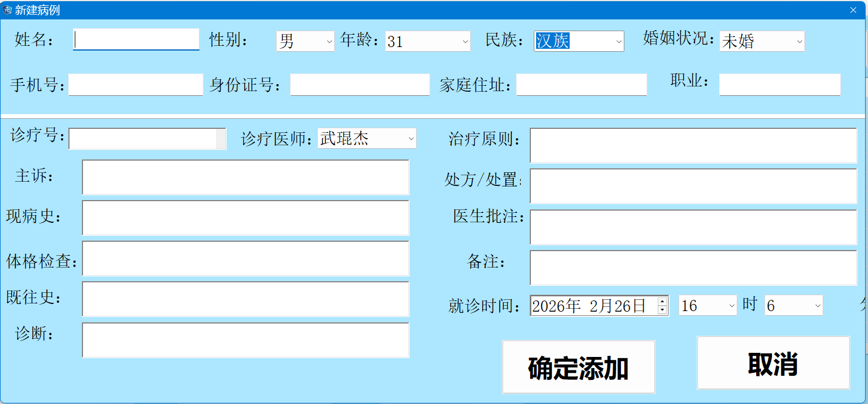Open the minute dropdown showing 6
This screenshot has height=404, width=868.
(x=816, y=305)
